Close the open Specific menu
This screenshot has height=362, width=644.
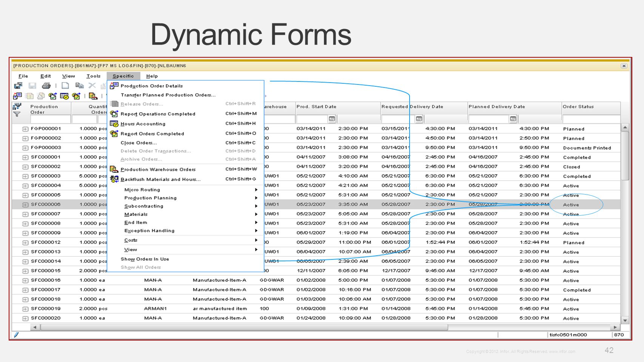[123, 76]
